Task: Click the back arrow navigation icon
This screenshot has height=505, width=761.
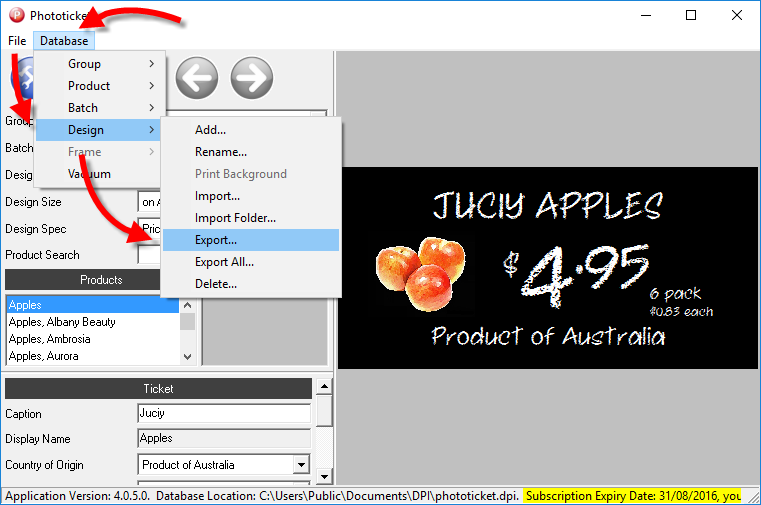Action: (x=197, y=77)
